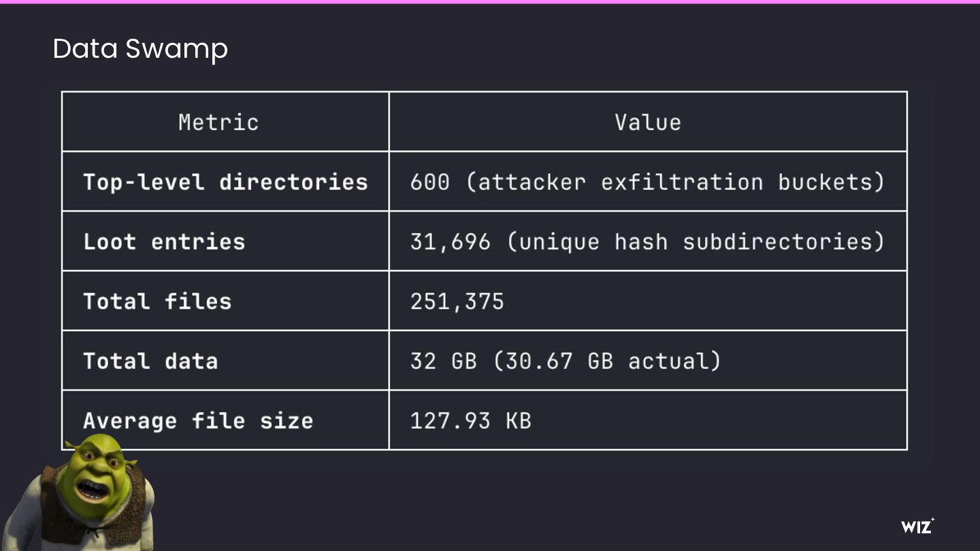Click the 127.93 KB value
Image resolution: width=980 pixels, height=551 pixels.
[470, 420]
